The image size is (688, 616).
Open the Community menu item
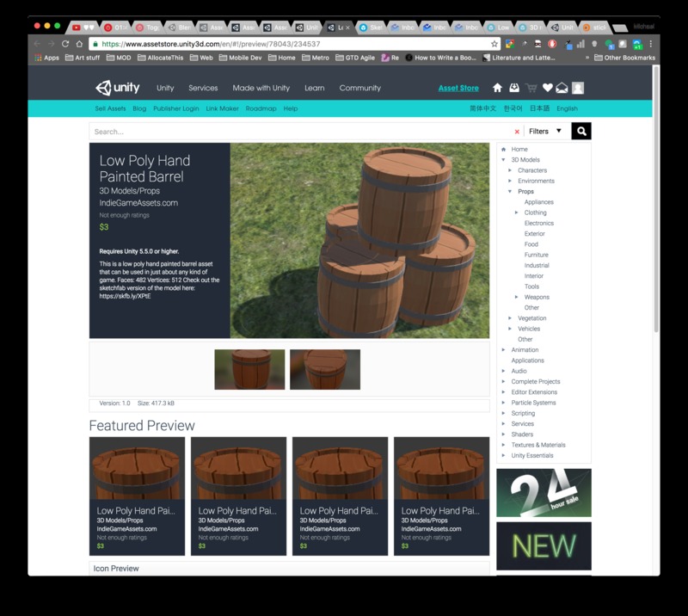[x=359, y=88]
